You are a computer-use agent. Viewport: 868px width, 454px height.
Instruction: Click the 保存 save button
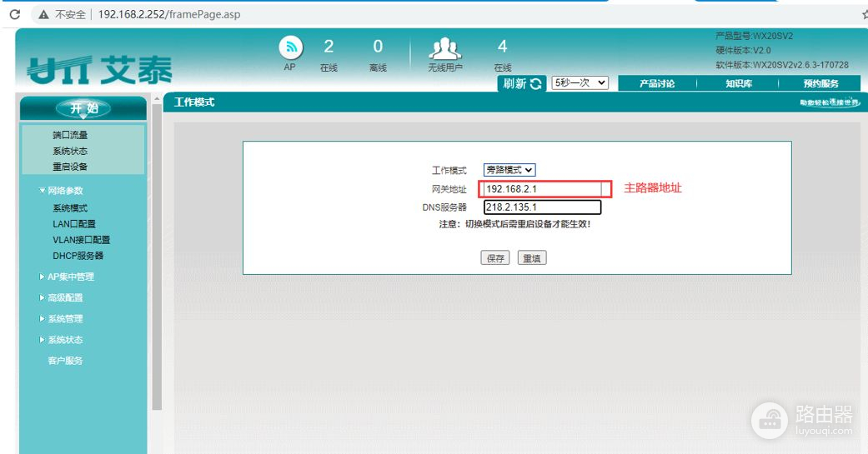495,257
